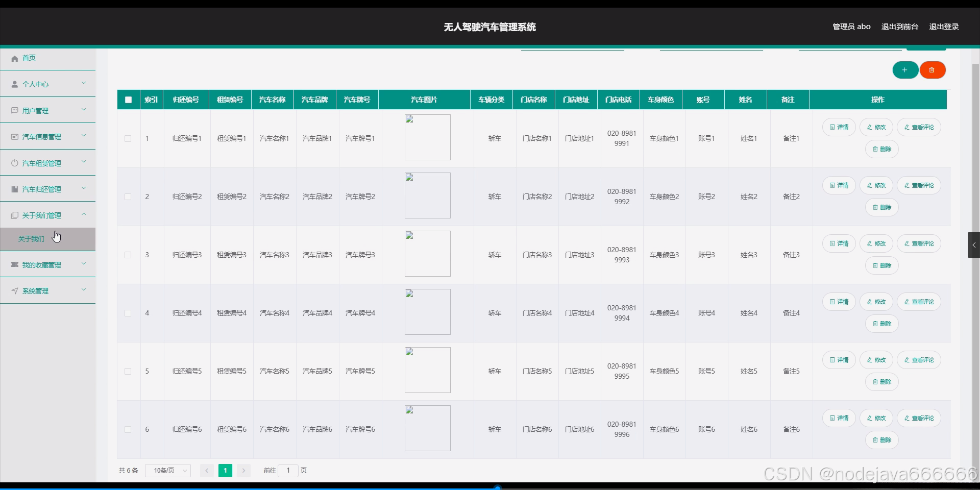
Task: Collapse the 关于我们管理 chevron
Action: (x=84, y=214)
